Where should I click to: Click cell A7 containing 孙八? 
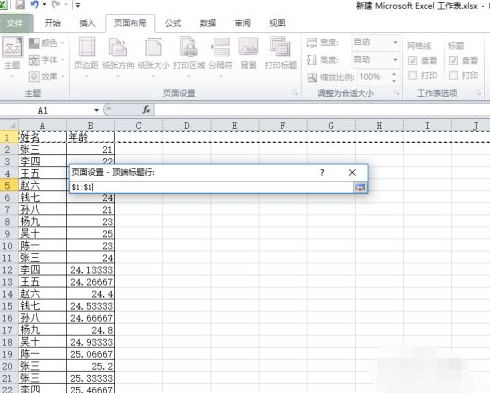click(42, 210)
